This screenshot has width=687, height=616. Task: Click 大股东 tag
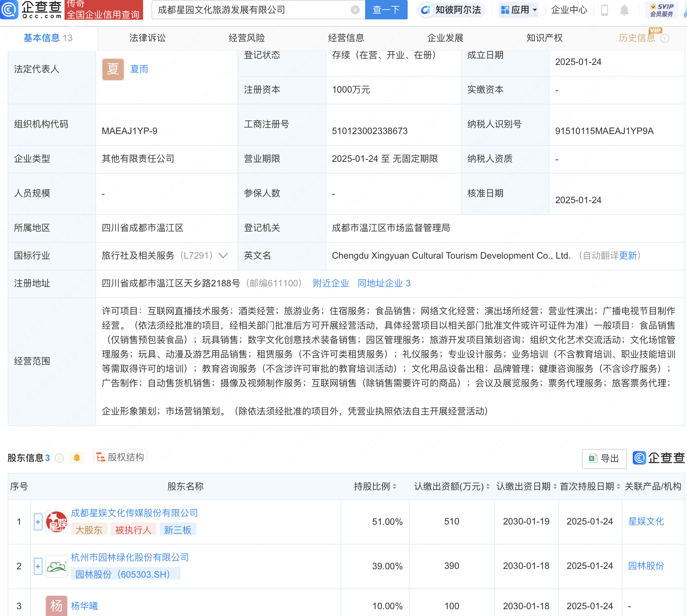[x=89, y=529]
